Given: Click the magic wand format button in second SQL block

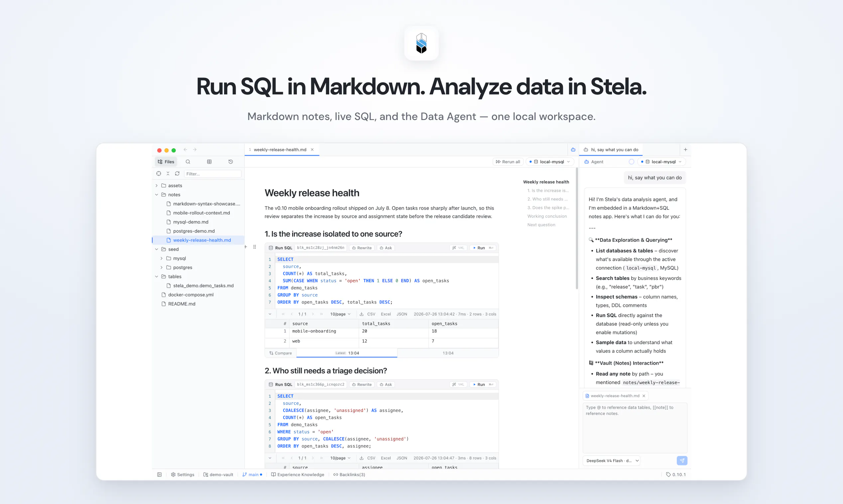Looking at the screenshot, I should (458, 384).
